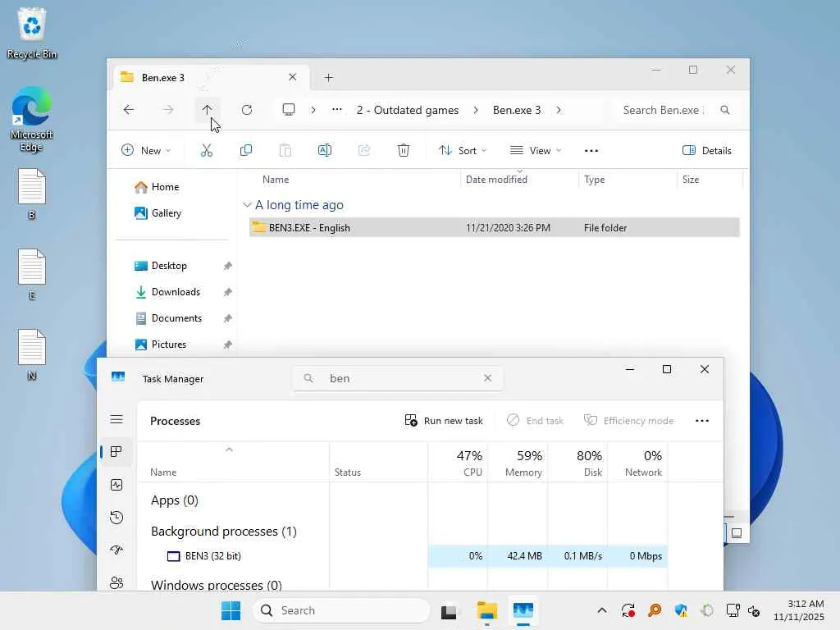Click the This PC monitor icon in address bar
Viewport: 840px width, 630px height.
point(289,110)
